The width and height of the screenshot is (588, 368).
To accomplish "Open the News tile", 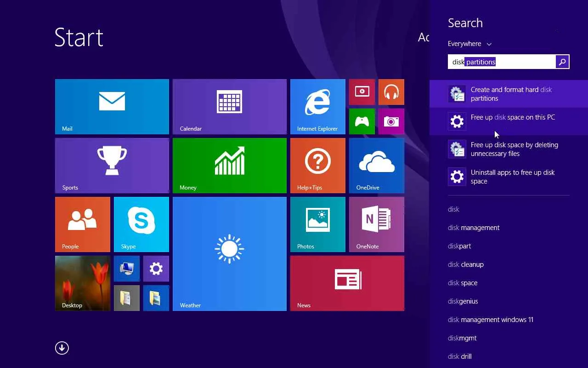I will tap(347, 283).
